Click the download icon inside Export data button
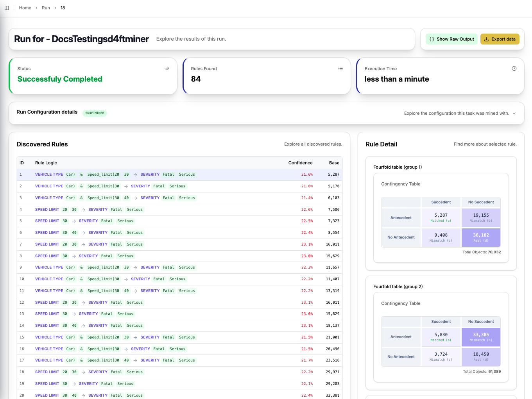Viewport: 532px width, 399px height. click(x=487, y=39)
